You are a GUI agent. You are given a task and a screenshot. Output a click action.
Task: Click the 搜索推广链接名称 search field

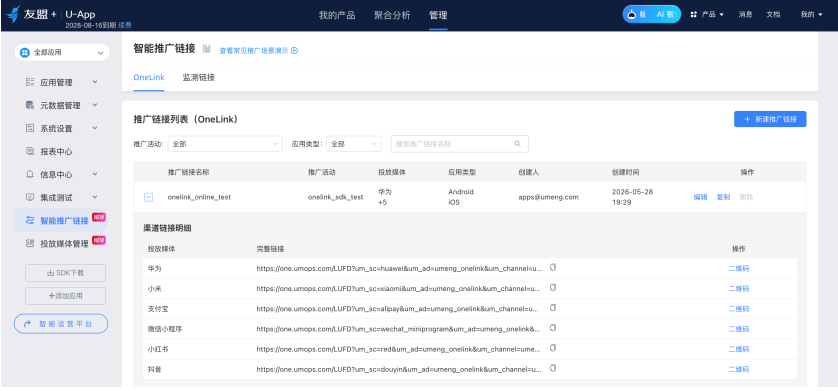tap(460, 144)
